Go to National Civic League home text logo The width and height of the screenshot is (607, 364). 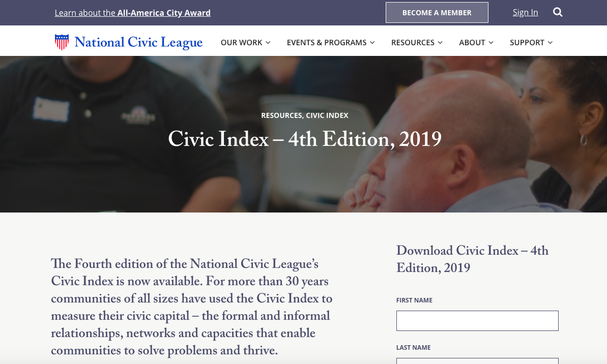pyautogui.click(x=138, y=42)
